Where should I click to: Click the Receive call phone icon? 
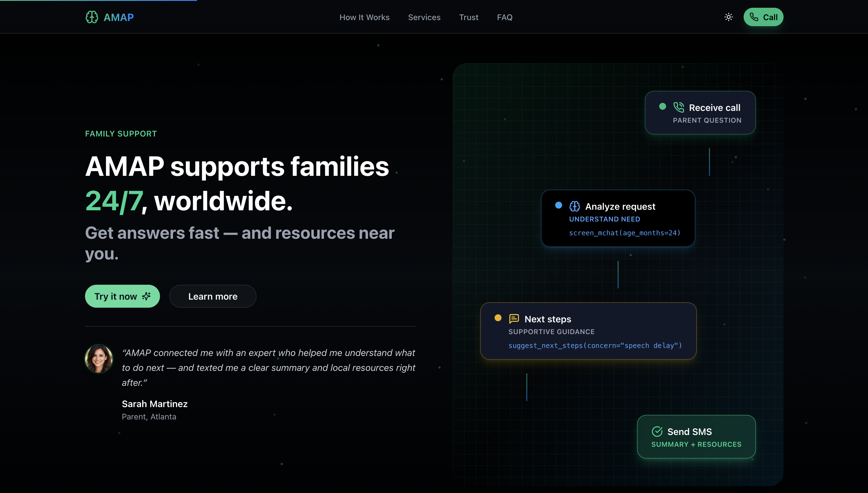[678, 107]
